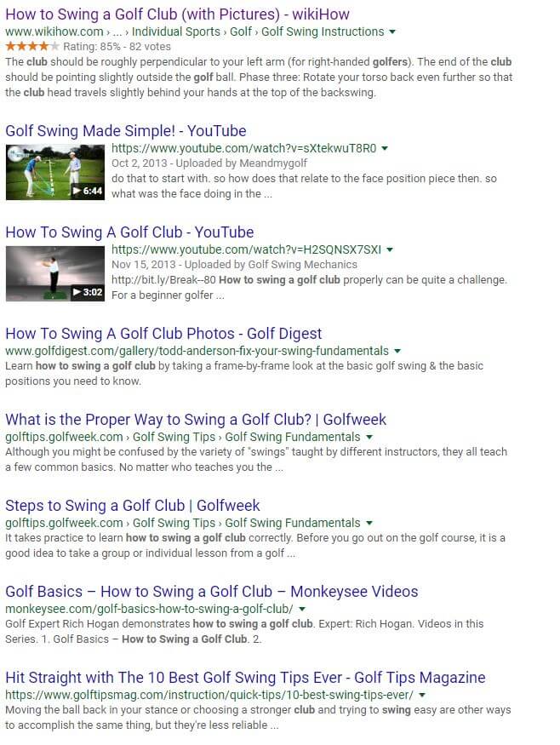Open Hit Straight 10 Best Golf Swing Tips result
Screen dimensions: 560x745
pyautogui.click(x=246, y=678)
